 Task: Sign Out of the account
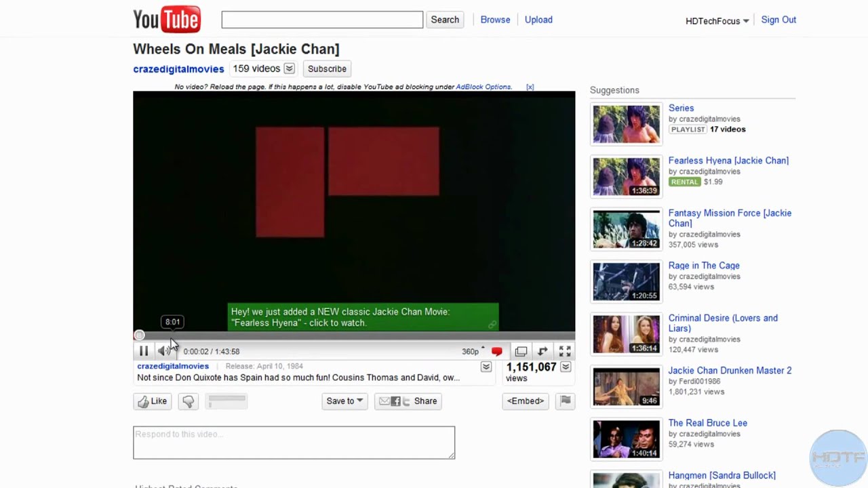[x=778, y=20]
